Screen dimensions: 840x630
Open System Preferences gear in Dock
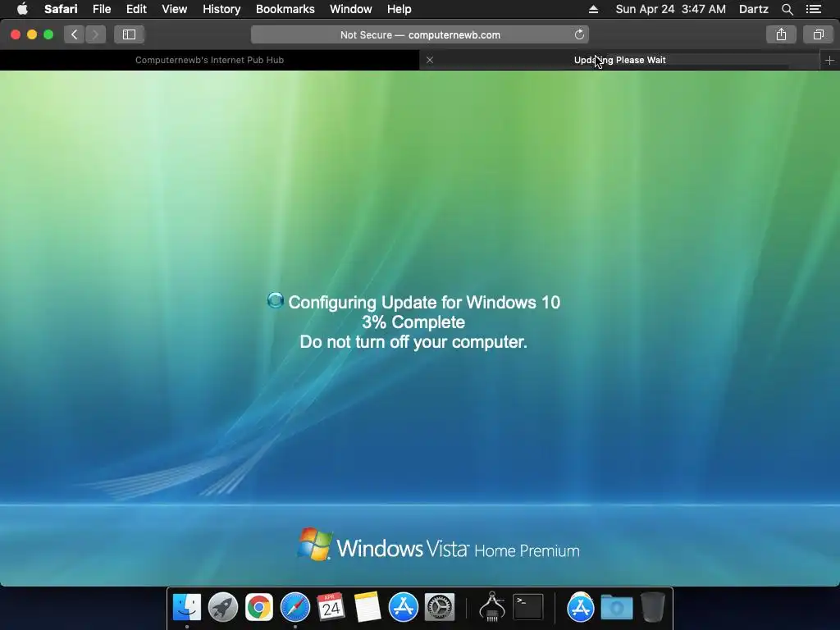pyautogui.click(x=440, y=607)
